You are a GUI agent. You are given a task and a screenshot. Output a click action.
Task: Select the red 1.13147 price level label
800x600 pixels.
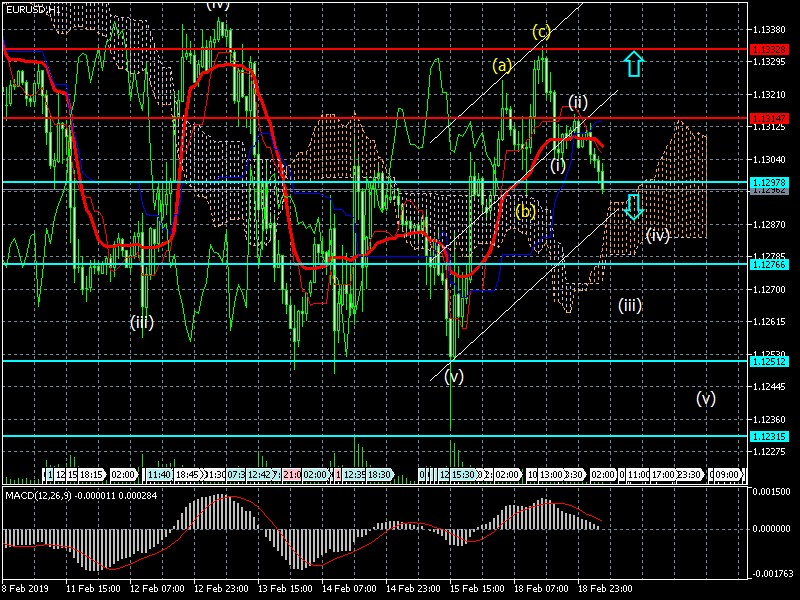click(770, 118)
